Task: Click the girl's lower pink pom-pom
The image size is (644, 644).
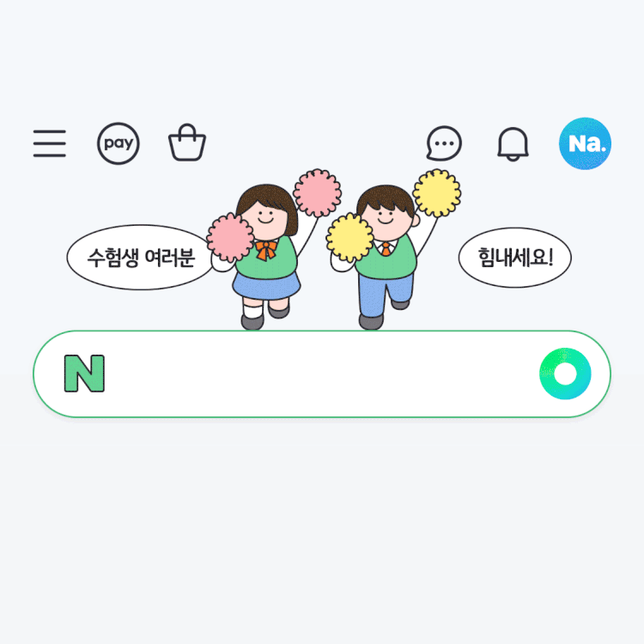Action: 230,237
